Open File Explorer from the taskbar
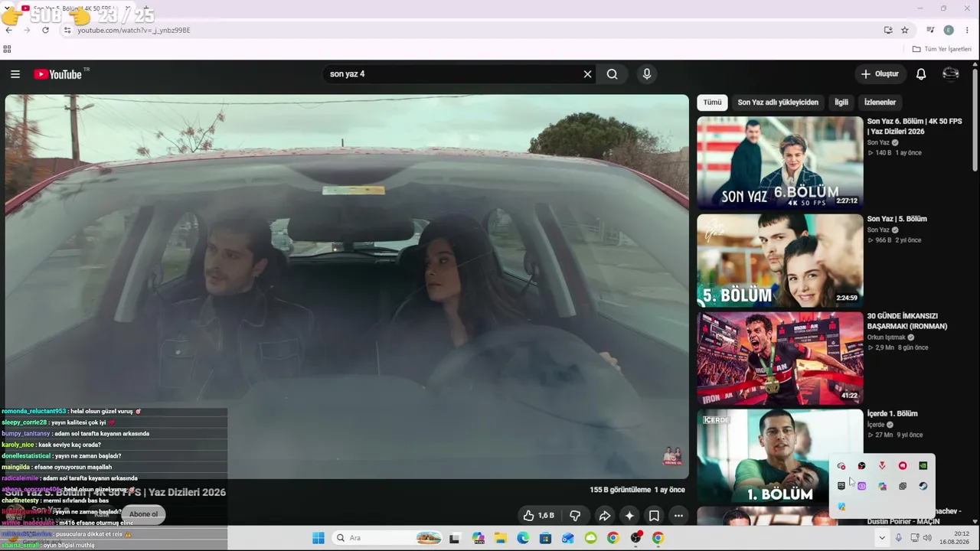The image size is (980, 551). (500, 538)
